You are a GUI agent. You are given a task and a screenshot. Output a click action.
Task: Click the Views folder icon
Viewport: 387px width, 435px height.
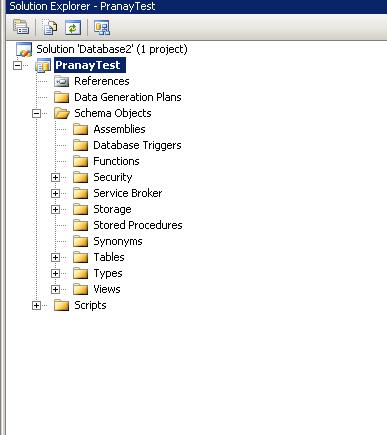81,289
